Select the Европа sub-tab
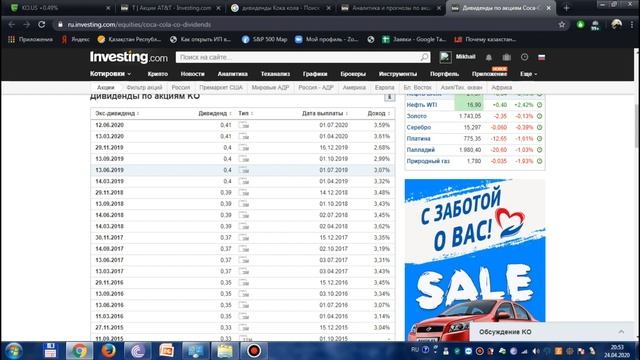The image size is (640, 360). click(x=384, y=87)
